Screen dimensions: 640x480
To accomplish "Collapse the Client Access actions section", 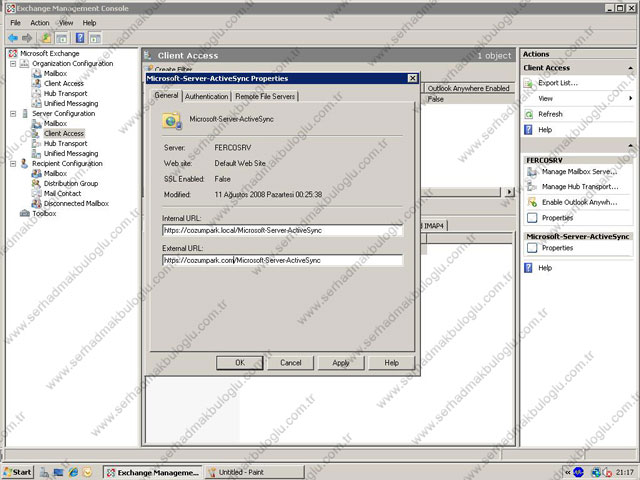I will 631,68.
